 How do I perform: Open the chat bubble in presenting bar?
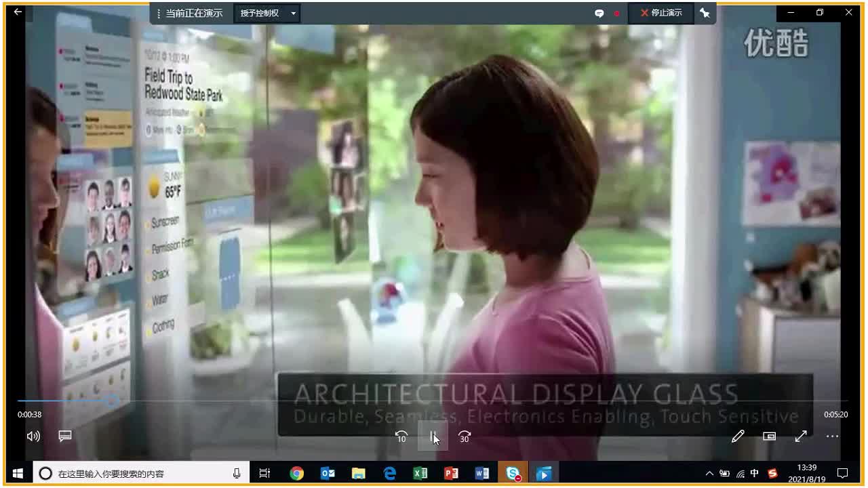tap(599, 13)
